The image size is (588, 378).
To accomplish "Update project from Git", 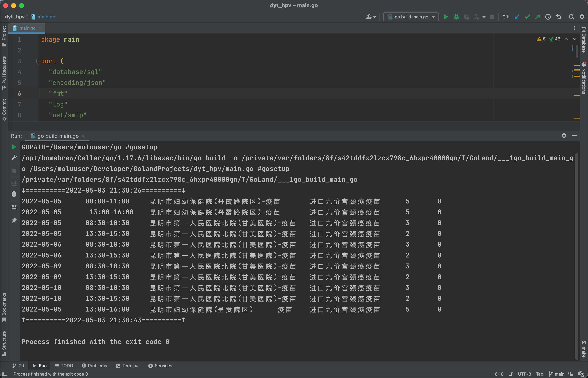I will (517, 17).
